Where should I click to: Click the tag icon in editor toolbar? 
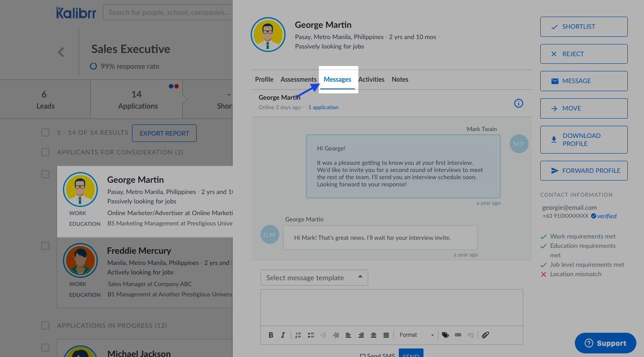(x=445, y=335)
